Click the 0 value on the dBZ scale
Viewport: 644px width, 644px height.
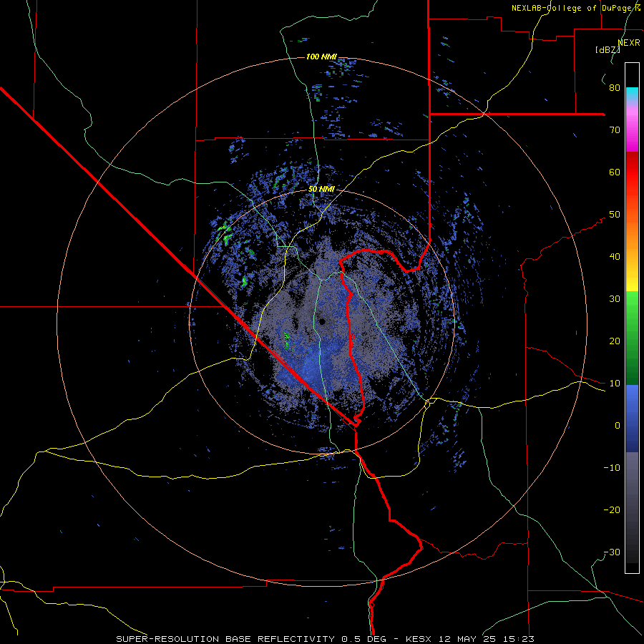coord(618,426)
